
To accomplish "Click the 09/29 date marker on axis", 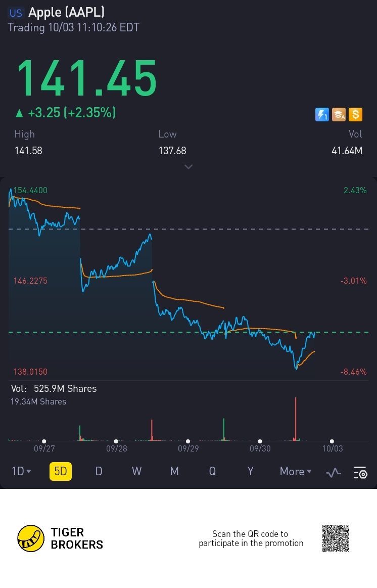I will point(188,448).
